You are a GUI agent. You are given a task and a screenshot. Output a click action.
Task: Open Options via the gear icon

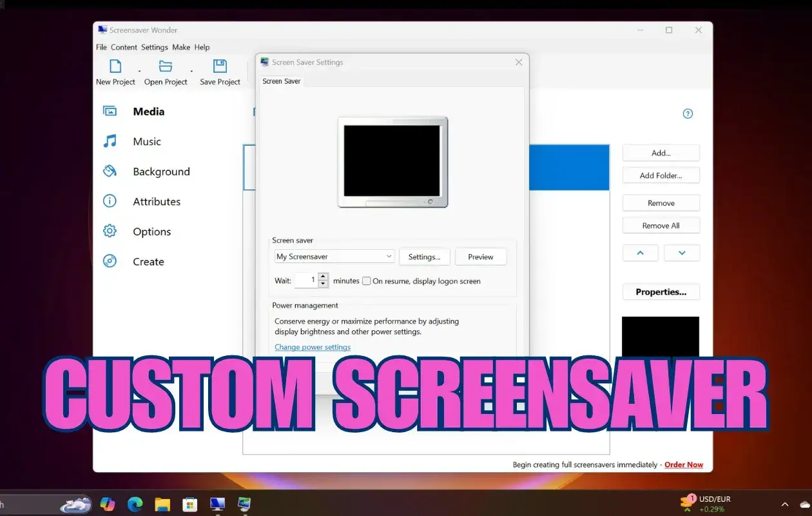[110, 231]
